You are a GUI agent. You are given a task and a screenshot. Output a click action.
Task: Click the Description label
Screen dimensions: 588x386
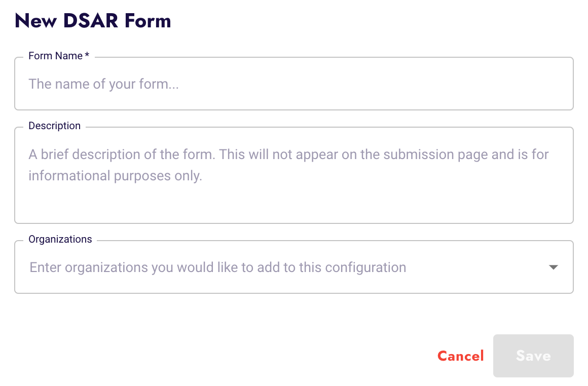click(54, 126)
